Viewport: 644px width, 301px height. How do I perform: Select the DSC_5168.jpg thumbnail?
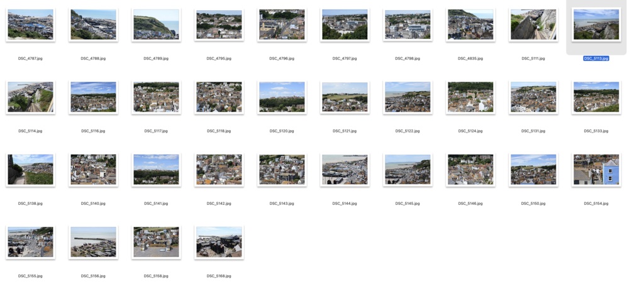pos(219,243)
